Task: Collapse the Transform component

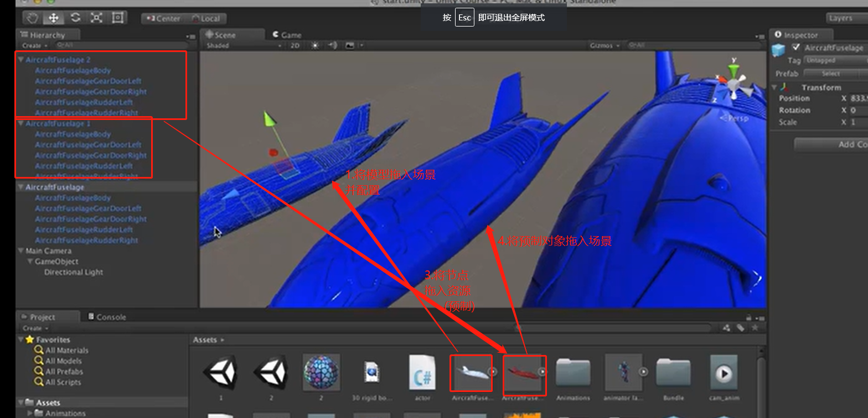Action: pyautogui.click(x=774, y=87)
